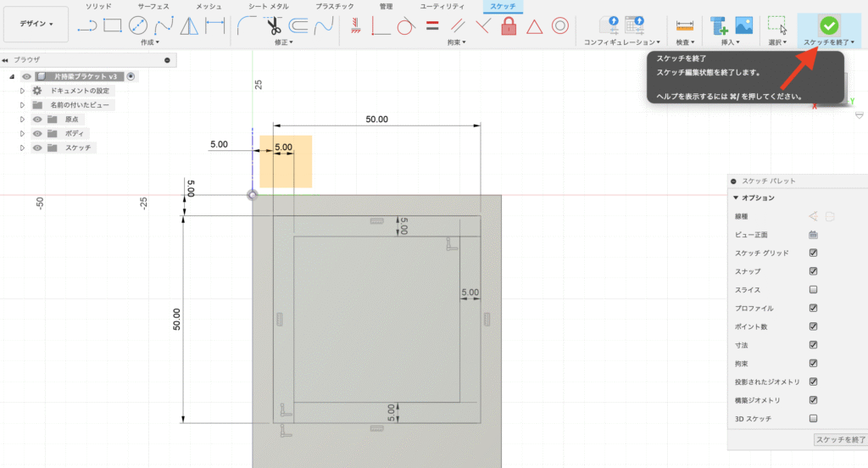Viewport: 868px width, 468px height.
Task: Hide the ボディ folder using eye icon
Action: [37, 133]
